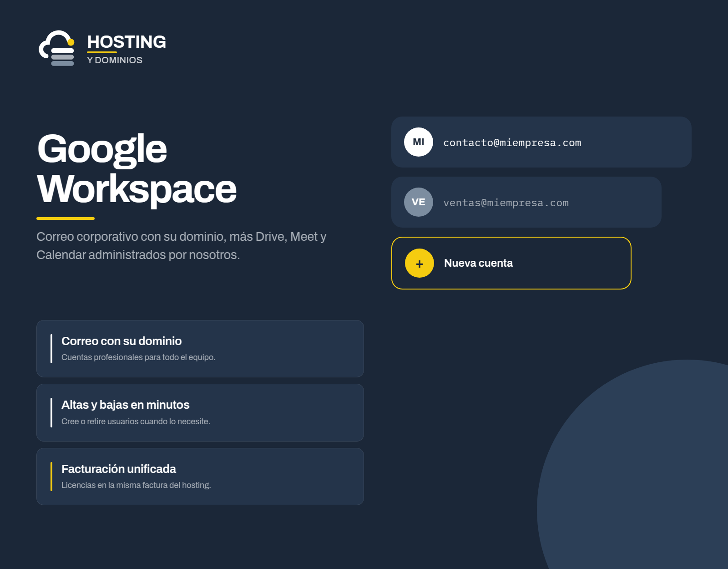Open the HOSTING brand title
The image size is (728, 569).
coord(126,42)
